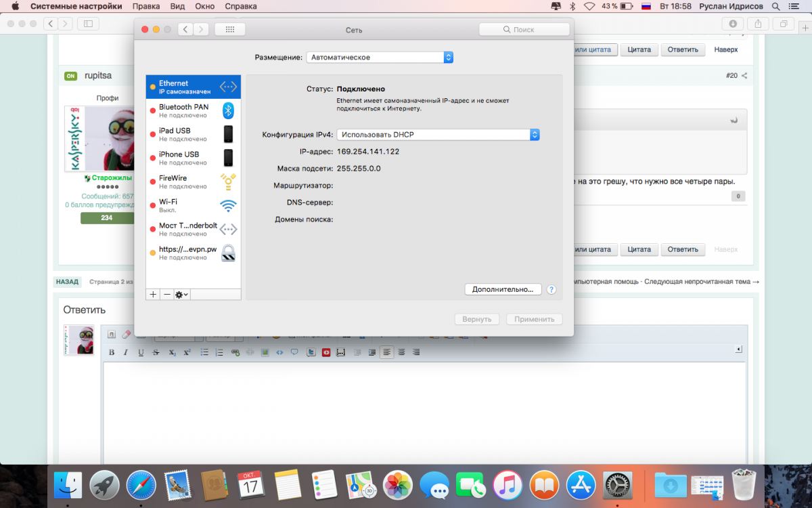This screenshot has width=812, height=508.
Task: Add a network service with plus button
Action: 153,295
